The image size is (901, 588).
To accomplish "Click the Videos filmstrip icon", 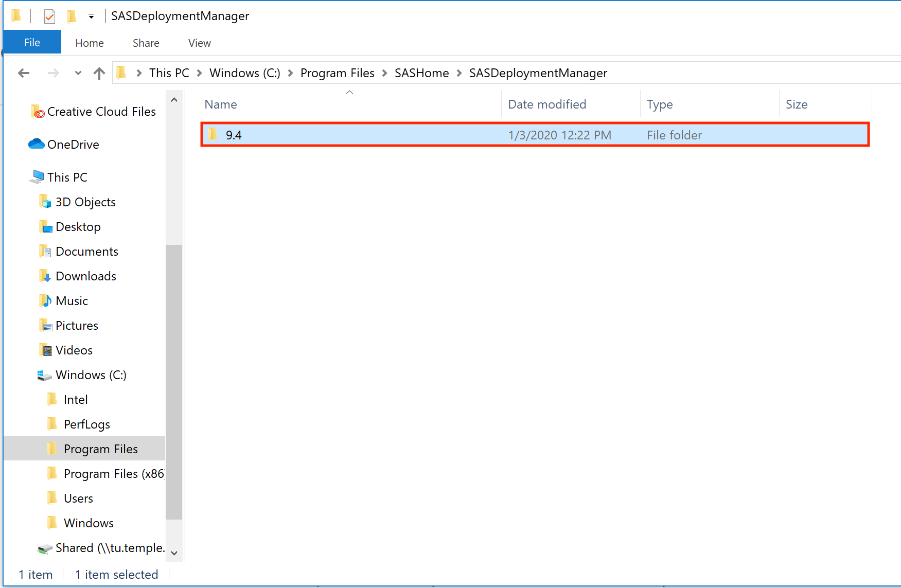I will pos(45,350).
